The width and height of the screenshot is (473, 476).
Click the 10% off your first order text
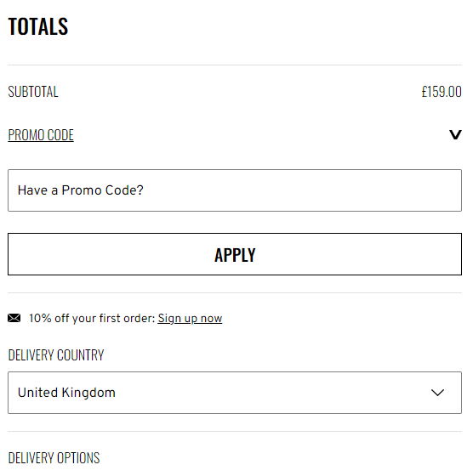point(92,319)
